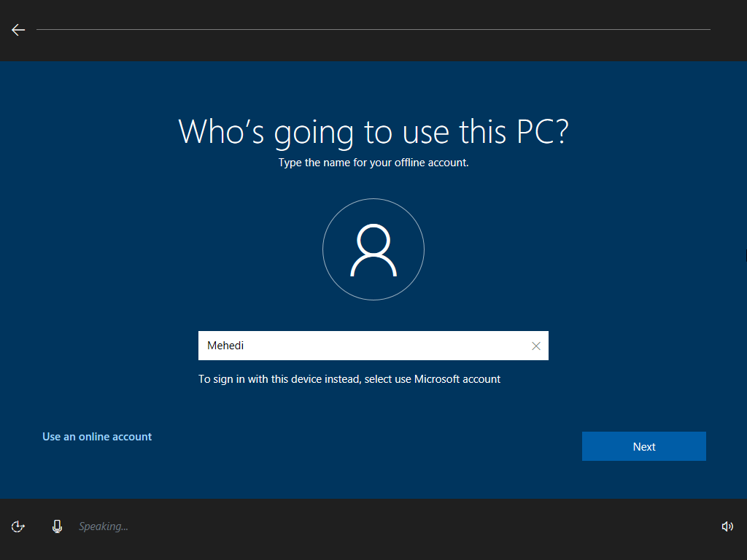Click Type the name for your offline account text
The width and height of the screenshot is (747, 560).
[373, 163]
